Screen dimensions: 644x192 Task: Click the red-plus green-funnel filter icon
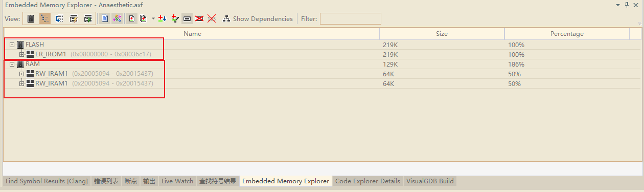click(x=175, y=19)
